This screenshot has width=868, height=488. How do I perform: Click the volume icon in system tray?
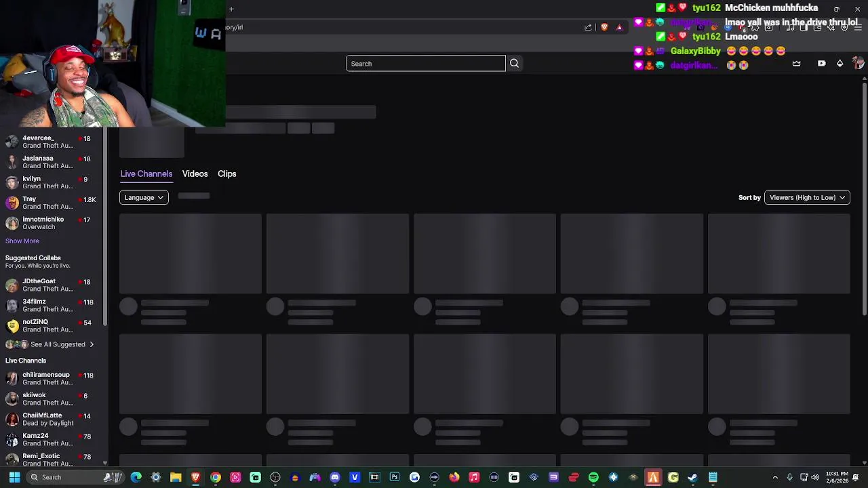[814, 477]
